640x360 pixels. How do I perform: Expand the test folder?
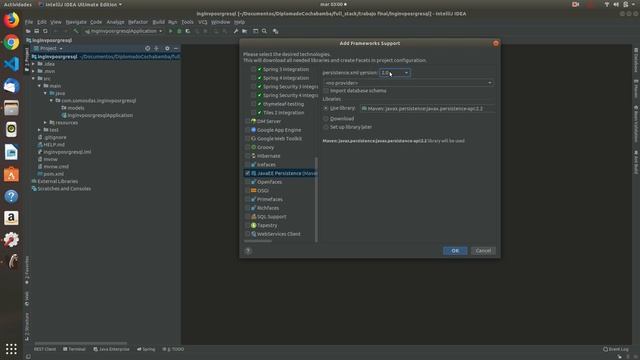(x=40, y=130)
